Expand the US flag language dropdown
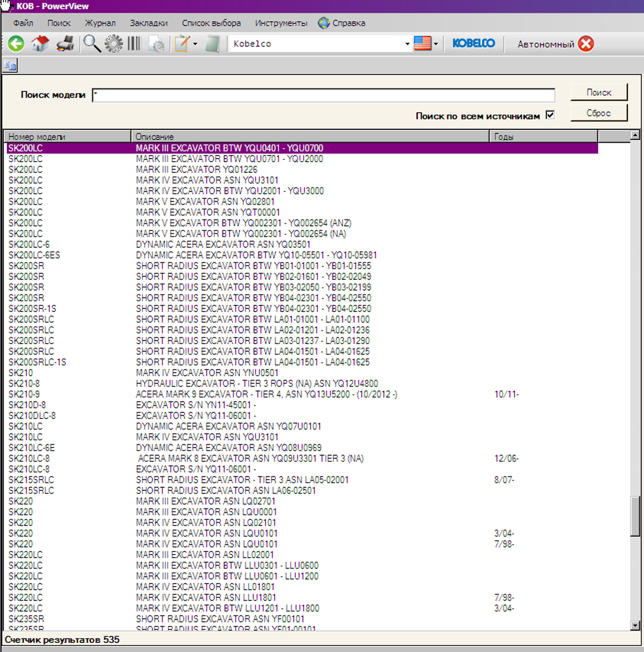The width and height of the screenshot is (644, 652). (x=436, y=44)
